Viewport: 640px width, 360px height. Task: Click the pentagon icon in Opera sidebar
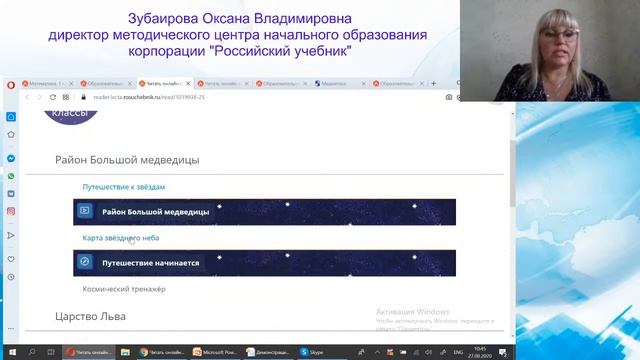pos(11,134)
